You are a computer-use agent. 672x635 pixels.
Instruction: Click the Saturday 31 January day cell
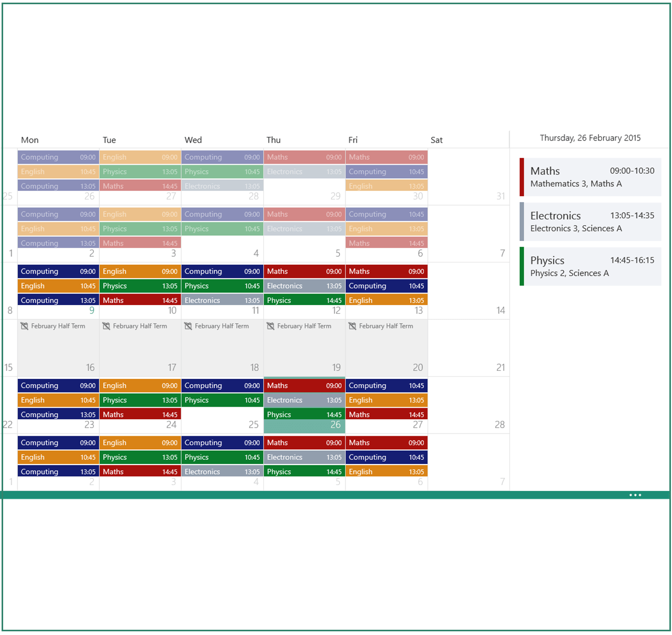[469, 177]
